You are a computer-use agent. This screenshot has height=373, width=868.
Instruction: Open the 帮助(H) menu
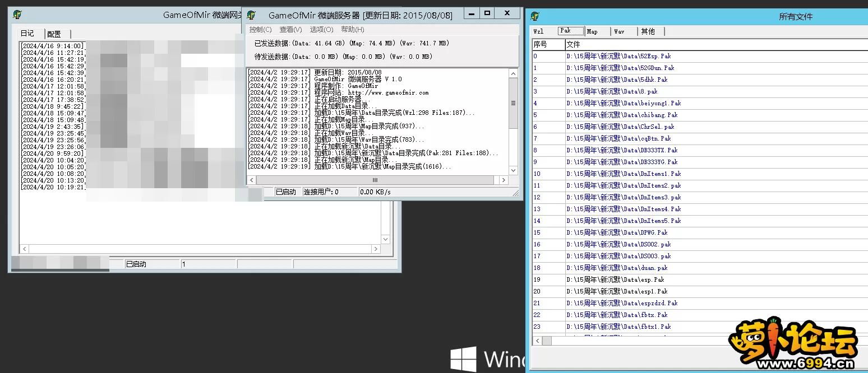pyautogui.click(x=352, y=30)
